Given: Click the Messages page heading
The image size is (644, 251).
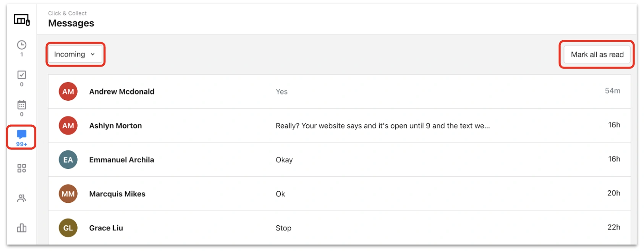Looking at the screenshot, I should coord(71,23).
